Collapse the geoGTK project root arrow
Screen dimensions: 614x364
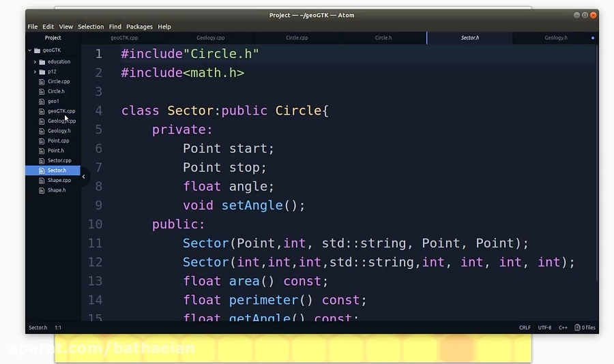click(30, 50)
